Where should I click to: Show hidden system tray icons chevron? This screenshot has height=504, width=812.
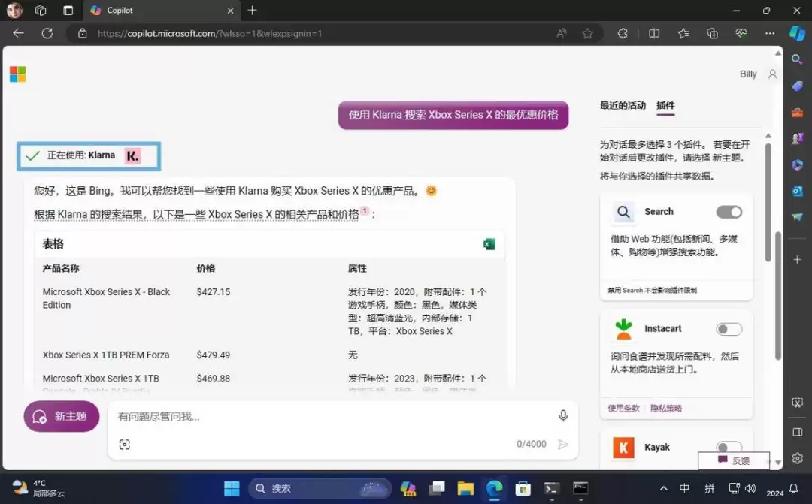point(663,488)
